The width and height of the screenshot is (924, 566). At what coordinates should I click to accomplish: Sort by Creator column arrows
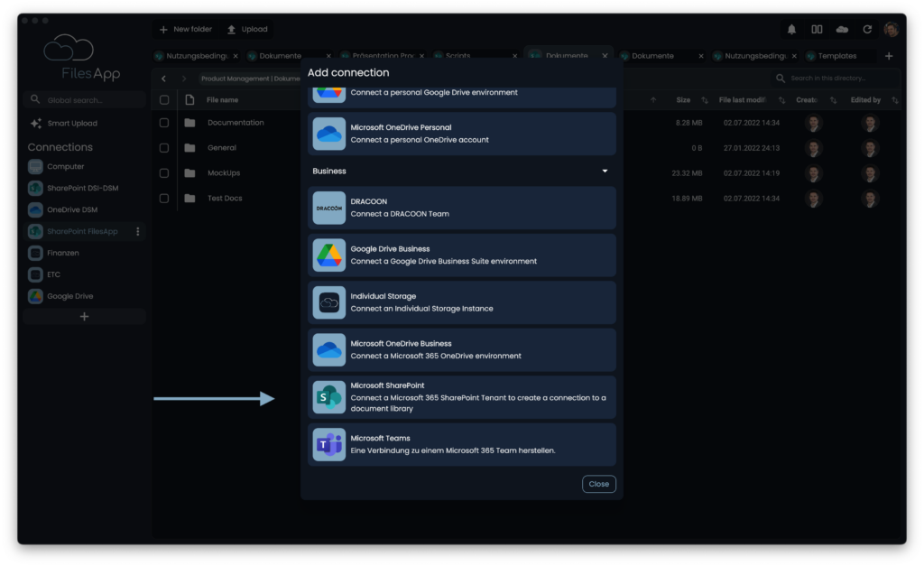click(x=833, y=100)
